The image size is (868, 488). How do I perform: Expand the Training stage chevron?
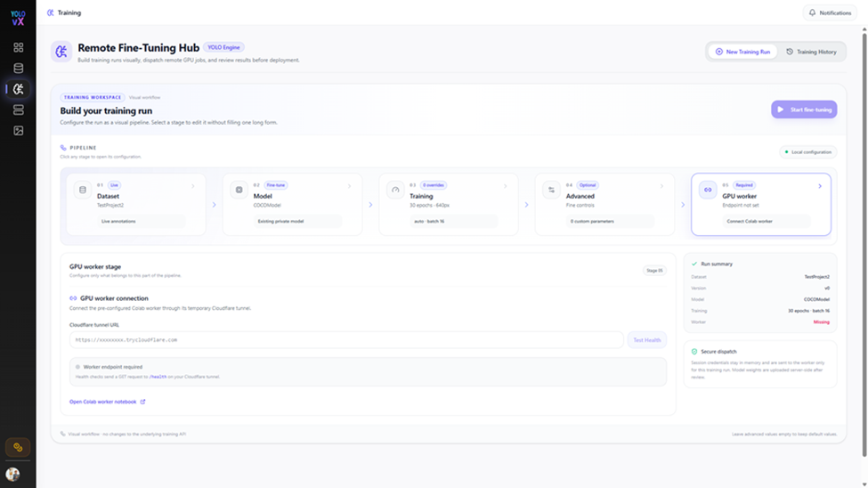(x=506, y=186)
